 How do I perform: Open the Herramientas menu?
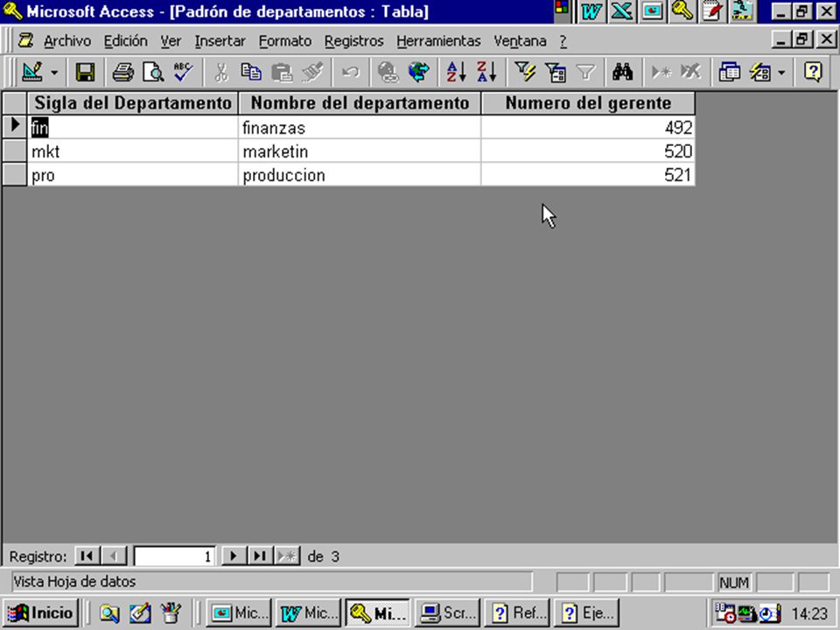[x=438, y=41]
